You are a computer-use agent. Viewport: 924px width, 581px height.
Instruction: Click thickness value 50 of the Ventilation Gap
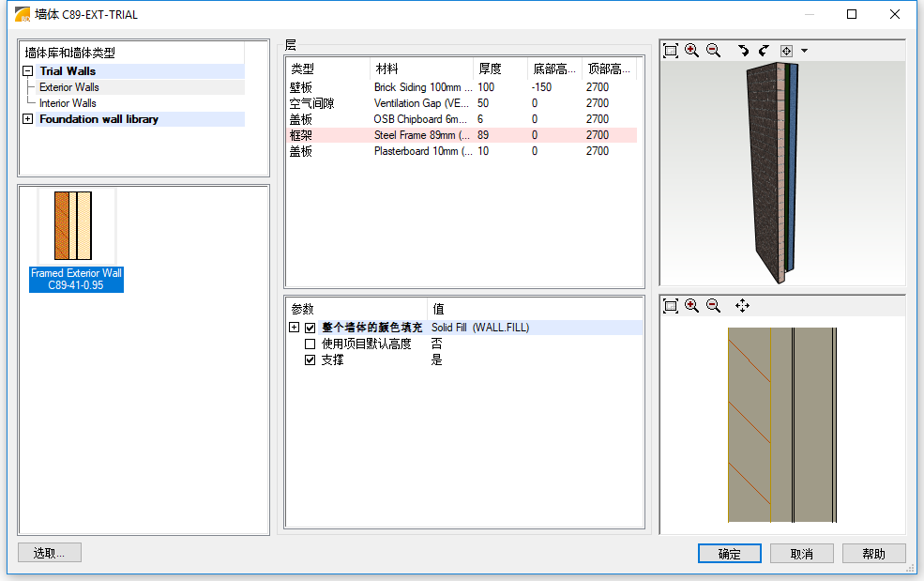483,103
